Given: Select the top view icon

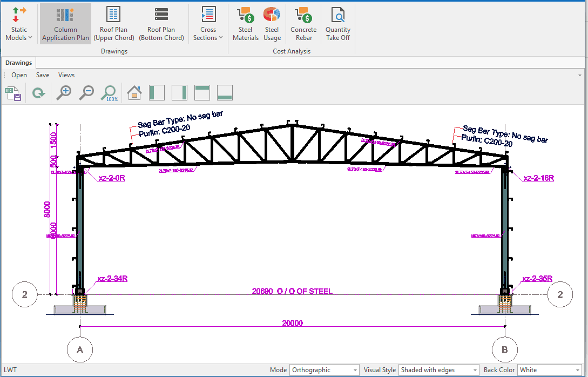Looking at the screenshot, I should point(202,93).
